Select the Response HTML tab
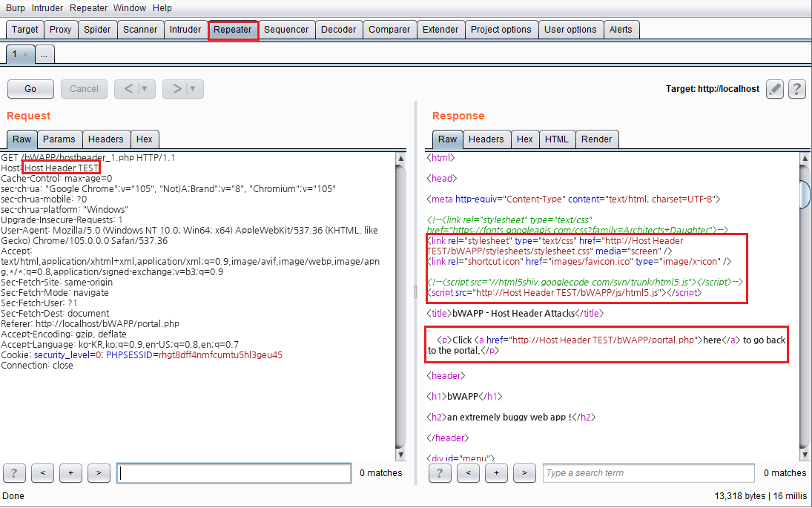Screen dimensions: 812x508 tap(557, 139)
